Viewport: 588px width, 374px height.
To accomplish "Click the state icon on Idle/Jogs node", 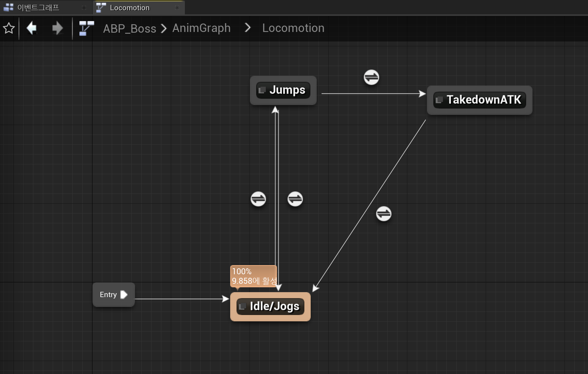I will [242, 307].
